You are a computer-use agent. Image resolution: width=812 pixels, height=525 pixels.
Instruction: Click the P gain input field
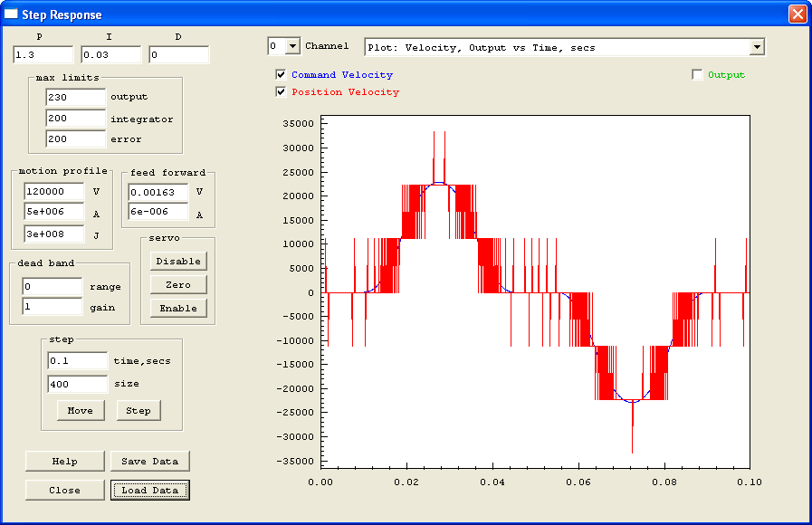pyautogui.click(x=43, y=55)
